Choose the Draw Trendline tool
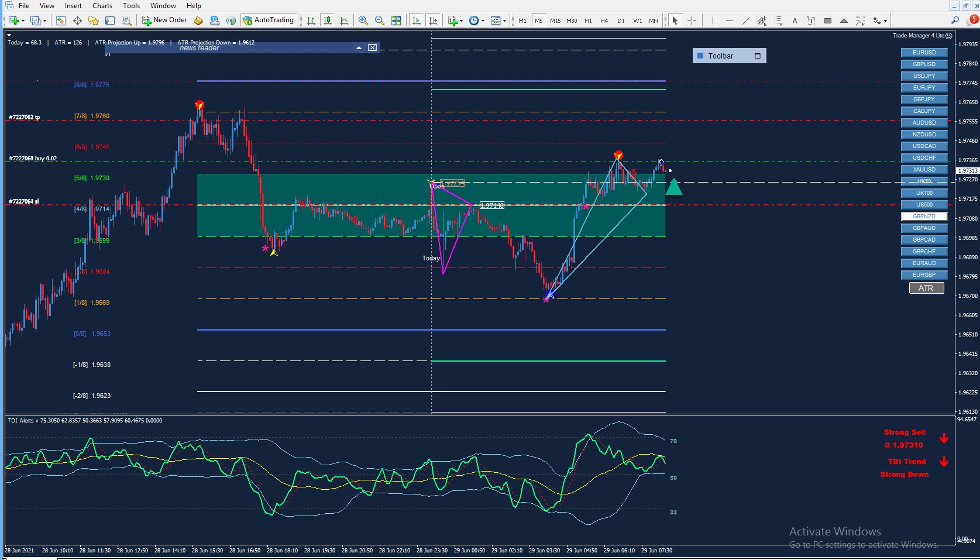Viewport: 980px width, 560px height. [x=745, y=20]
